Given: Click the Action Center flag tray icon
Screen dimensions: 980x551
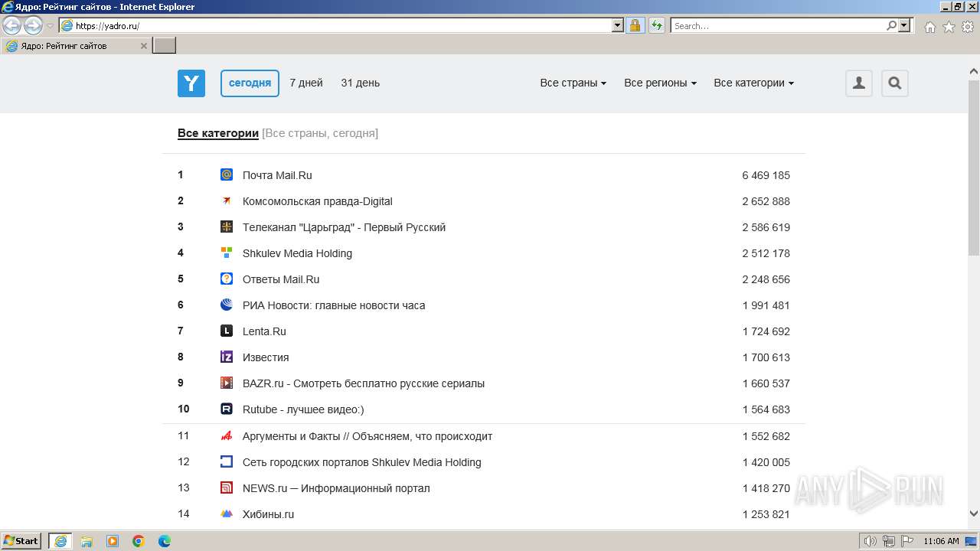Looking at the screenshot, I should (x=907, y=541).
